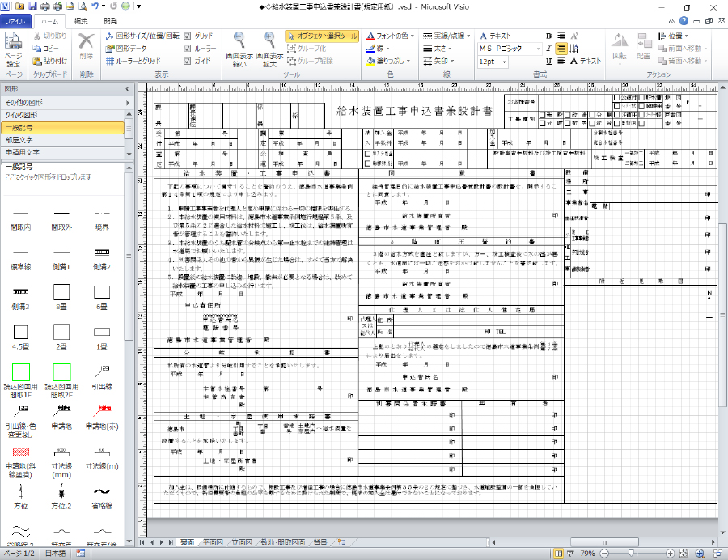
Task: Click the horizontal scrollbar below the drawing
Action: pyautogui.click(x=603, y=542)
